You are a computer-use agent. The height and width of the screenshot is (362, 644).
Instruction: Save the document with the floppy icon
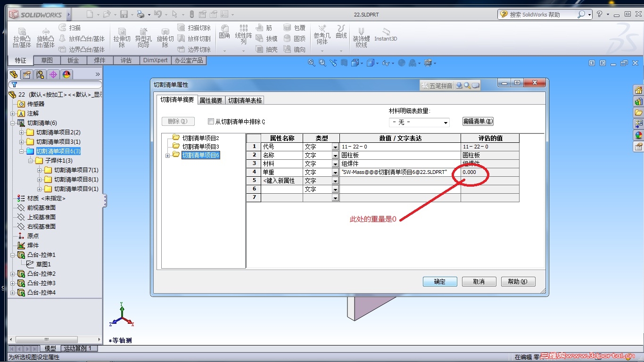point(124,15)
